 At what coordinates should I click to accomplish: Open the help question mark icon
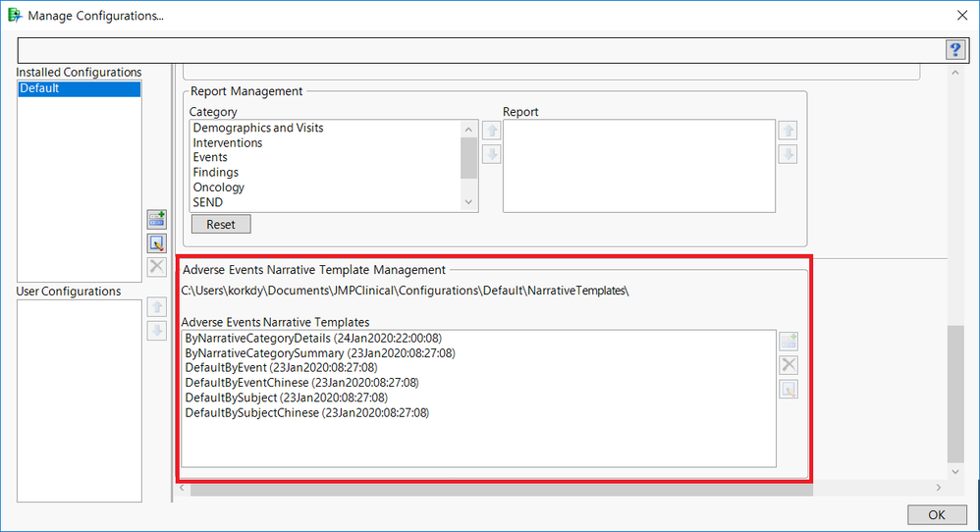955,50
